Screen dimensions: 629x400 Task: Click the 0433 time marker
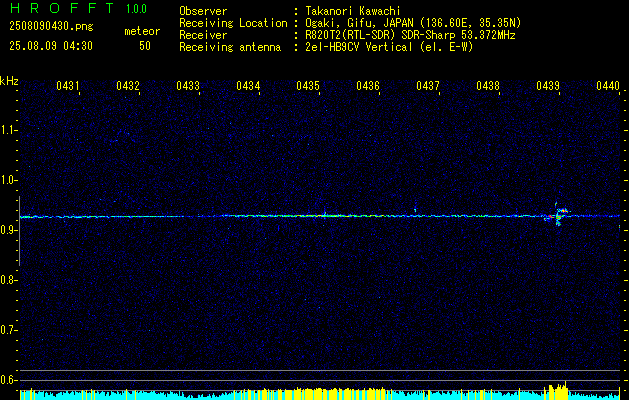tap(188, 85)
